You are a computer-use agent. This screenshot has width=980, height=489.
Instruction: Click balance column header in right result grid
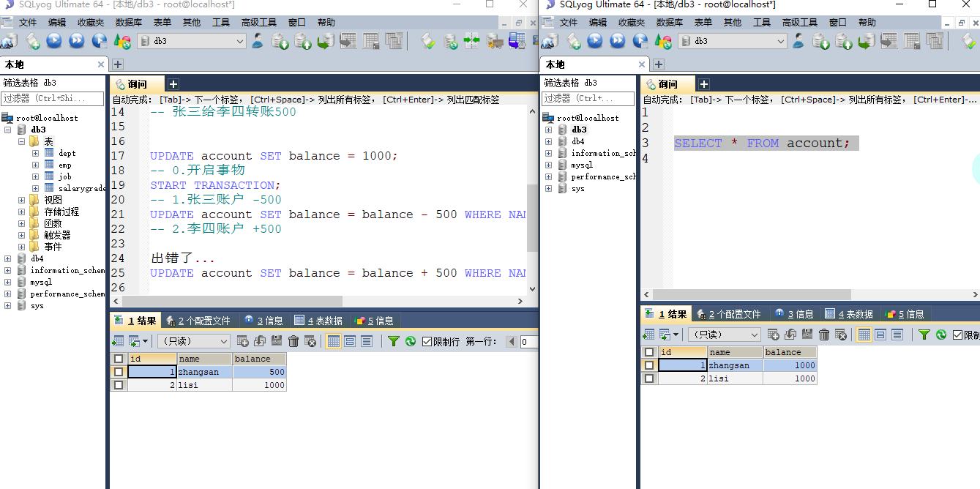pyautogui.click(x=789, y=352)
